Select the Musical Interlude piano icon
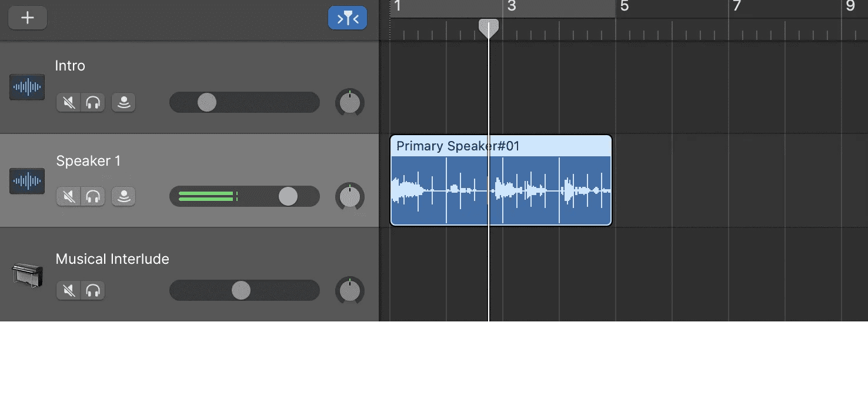This screenshot has width=868, height=416. click(x=27, y=275)
